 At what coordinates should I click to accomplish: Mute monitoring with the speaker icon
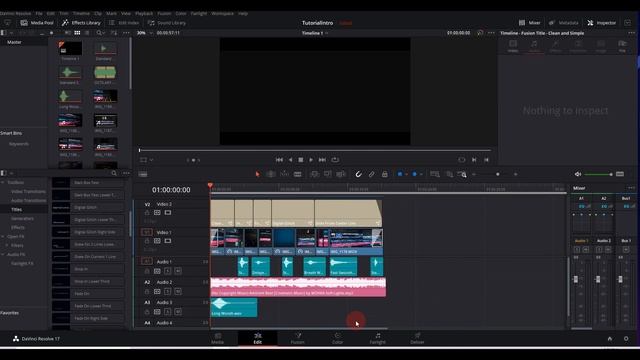pos(578,174)
